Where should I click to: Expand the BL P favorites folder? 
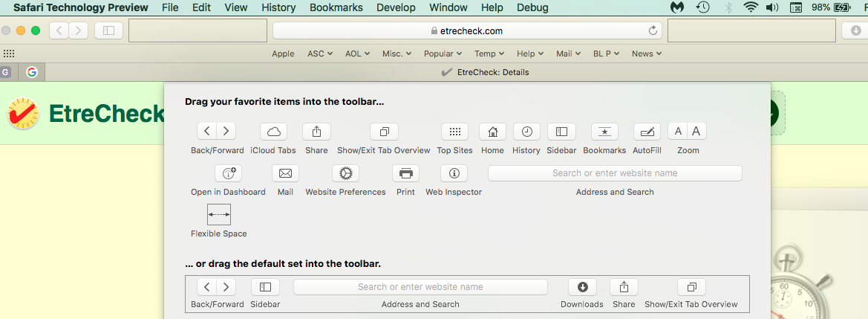[606, 54]
